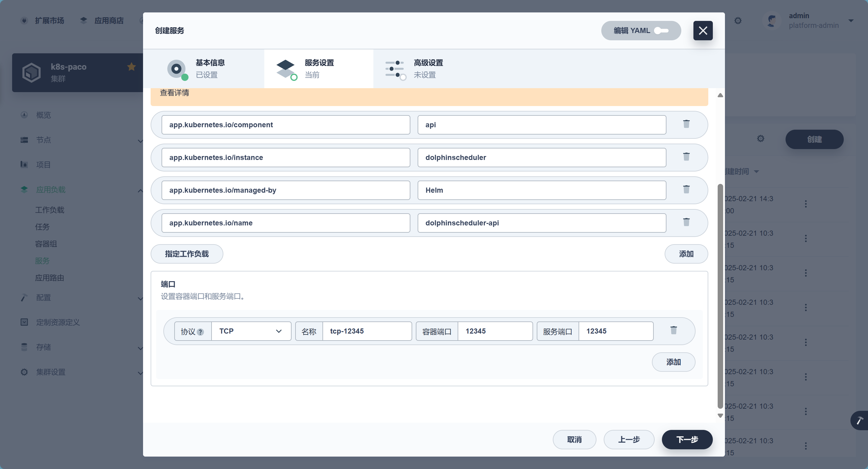Click the floating hammer toolbox icon
The image size is (868, 469).
(x=860, y=420)
